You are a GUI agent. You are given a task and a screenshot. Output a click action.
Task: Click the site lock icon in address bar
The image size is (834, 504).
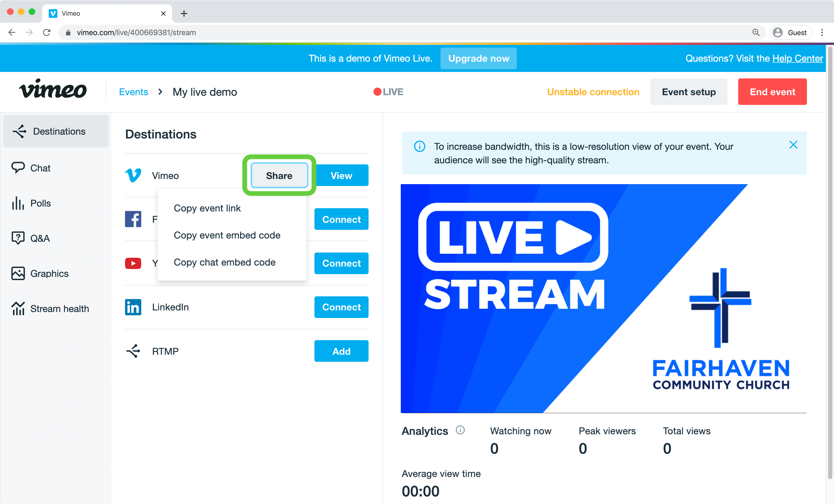click(68, 32)
